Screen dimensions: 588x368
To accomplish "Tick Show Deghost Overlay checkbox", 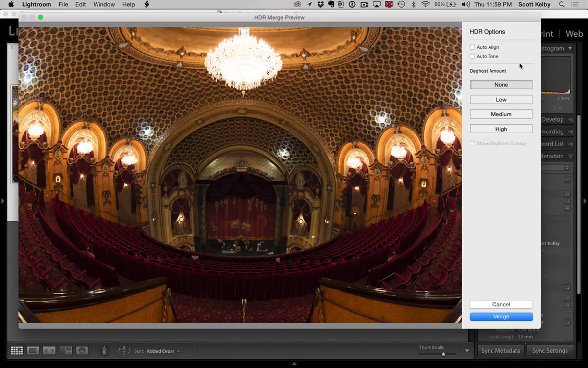I will [x=472, y=144].
